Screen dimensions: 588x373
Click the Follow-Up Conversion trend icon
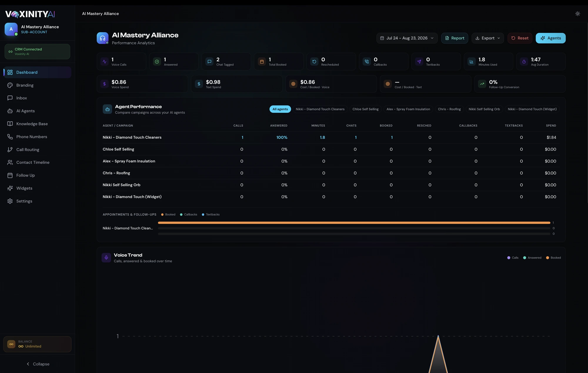482,84
